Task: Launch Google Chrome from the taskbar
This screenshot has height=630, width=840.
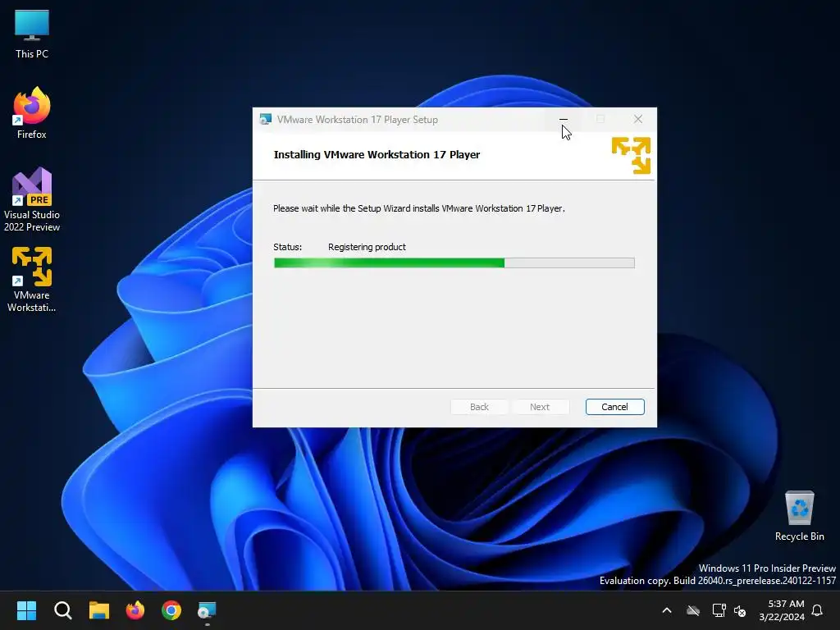Action: [x=171, y=610]
